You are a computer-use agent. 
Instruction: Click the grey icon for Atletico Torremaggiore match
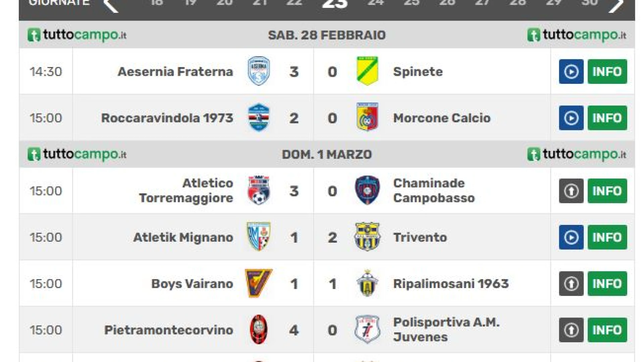tap(571, 191)
